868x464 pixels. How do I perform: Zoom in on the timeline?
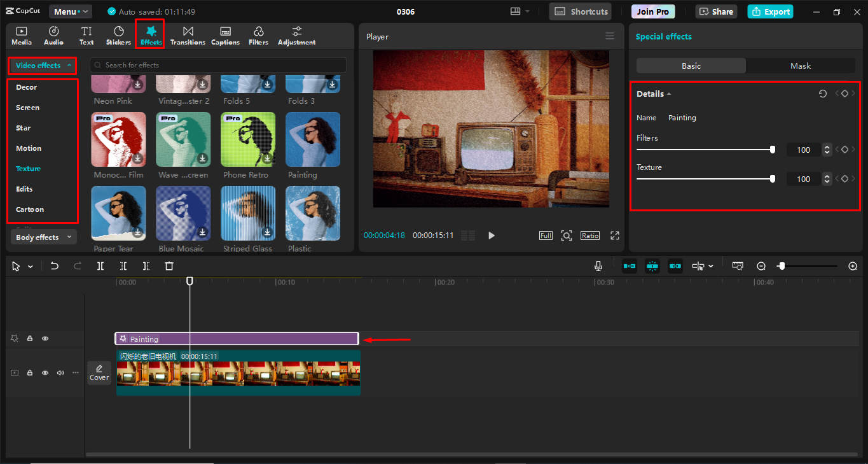pos(853,266)
